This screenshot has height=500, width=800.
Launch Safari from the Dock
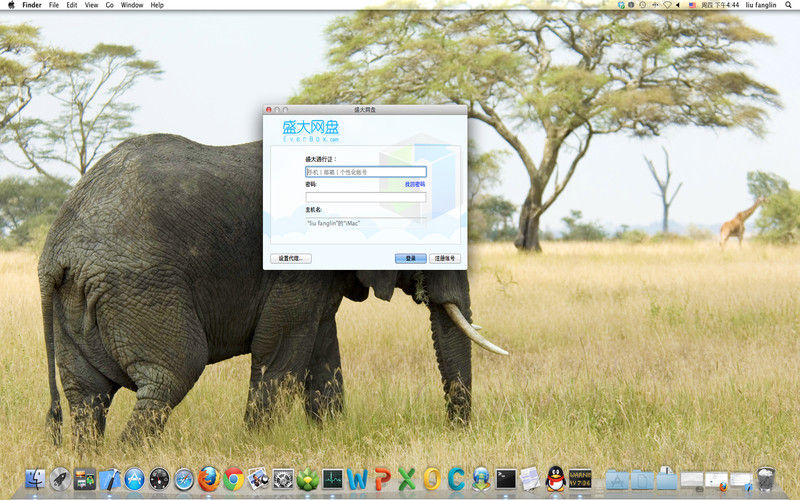pyautogui.click(x=184, y=479)
